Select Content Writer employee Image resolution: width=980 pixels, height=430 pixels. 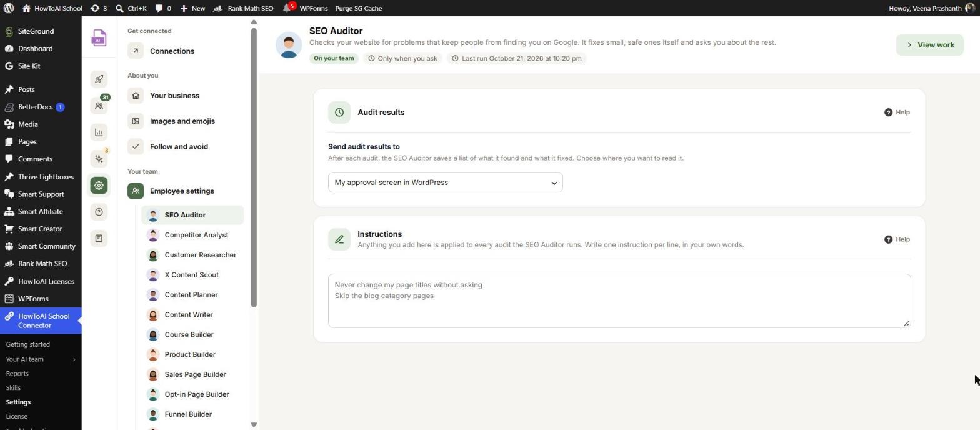point(192,315)
